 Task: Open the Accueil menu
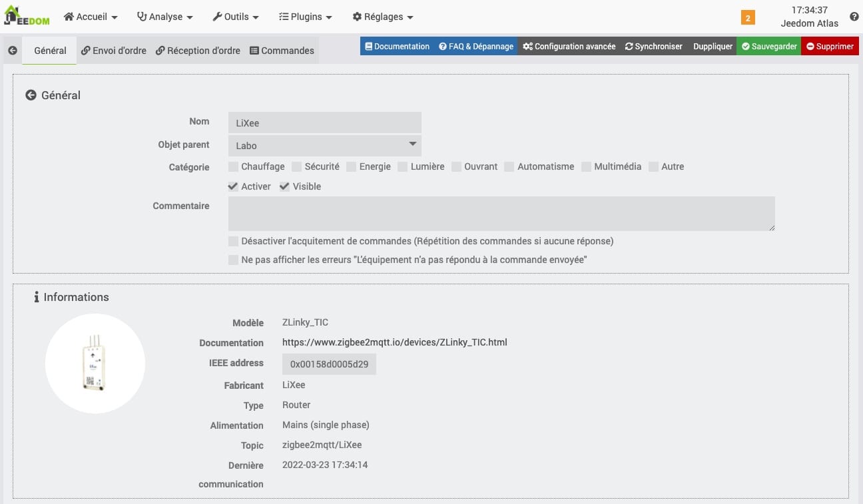(x=91, y=17)
